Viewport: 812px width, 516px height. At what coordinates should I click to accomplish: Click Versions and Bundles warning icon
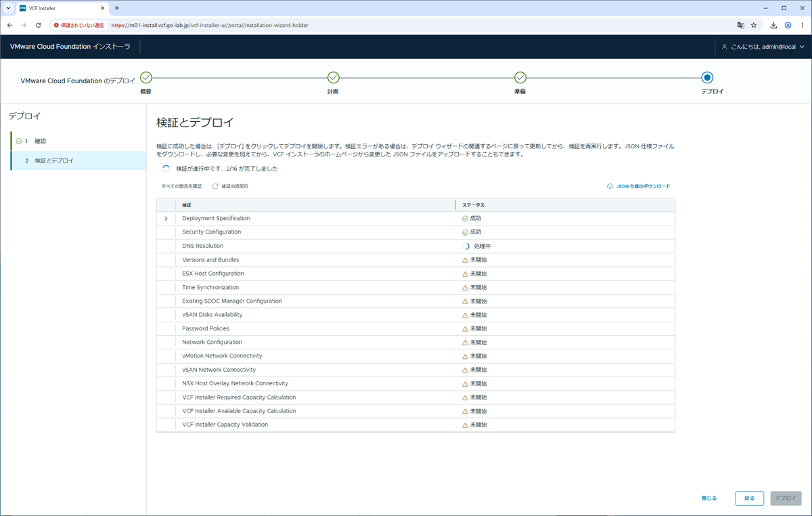[465, 260]
